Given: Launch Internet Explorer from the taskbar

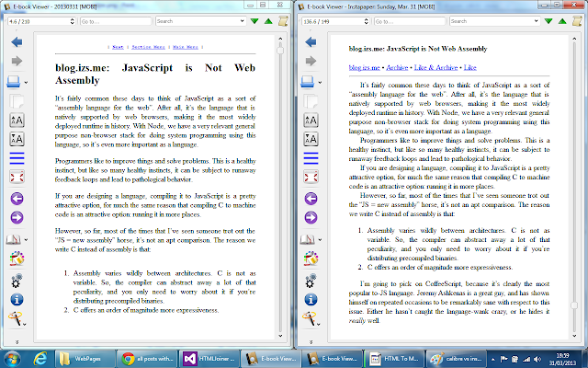Looking at the screenshot, I should pos(40,359).
